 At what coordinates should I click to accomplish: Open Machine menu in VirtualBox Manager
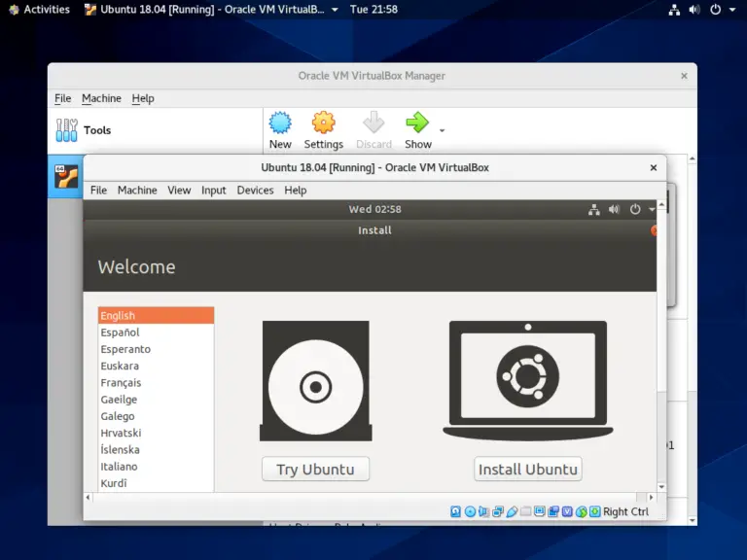[x=101, y=98]
